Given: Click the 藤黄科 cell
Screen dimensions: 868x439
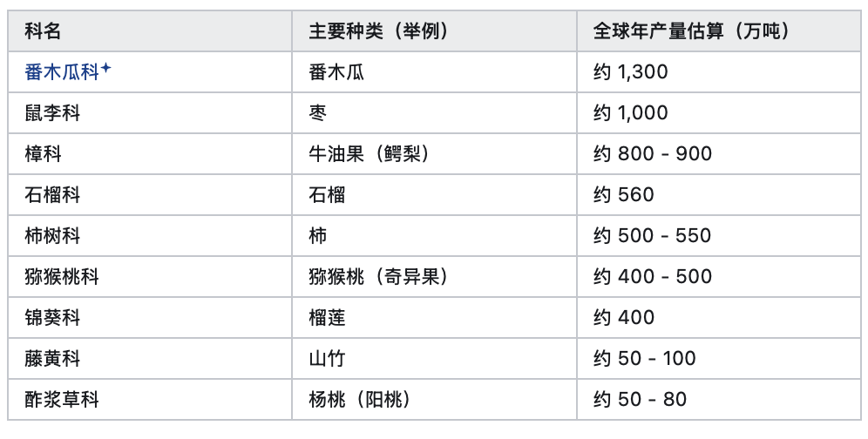Looking at the screenshot, I should 150,359.
